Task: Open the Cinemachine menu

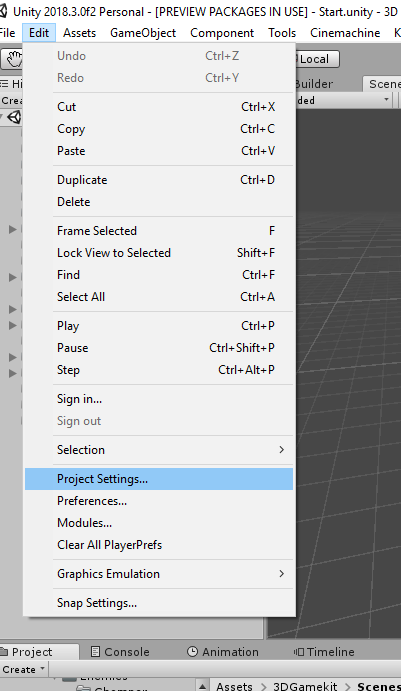Action: (x=345, y=33)
